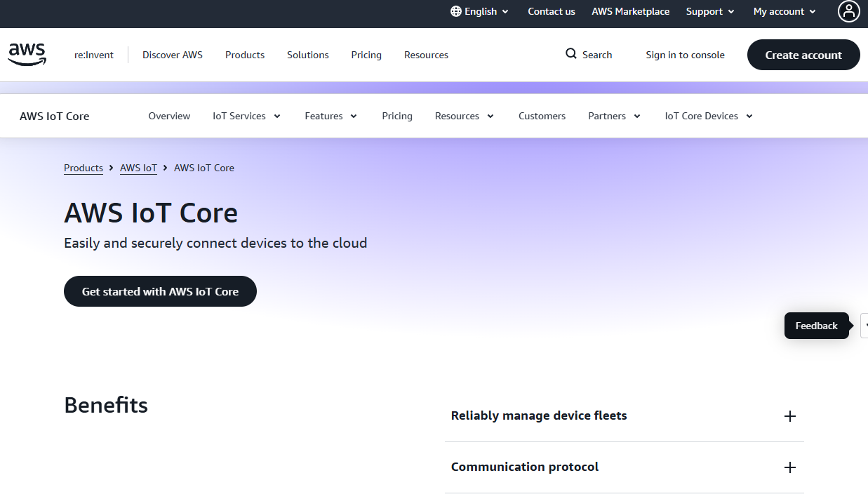Click the Create account button
868x499 pixels.
pyautogui.click(x=803, y=55)
